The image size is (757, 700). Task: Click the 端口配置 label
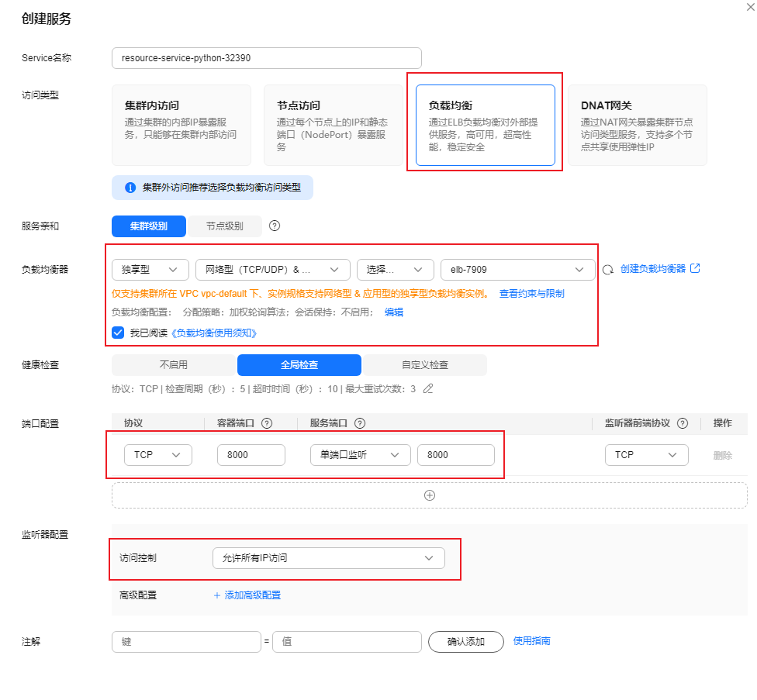click(40, 424)
